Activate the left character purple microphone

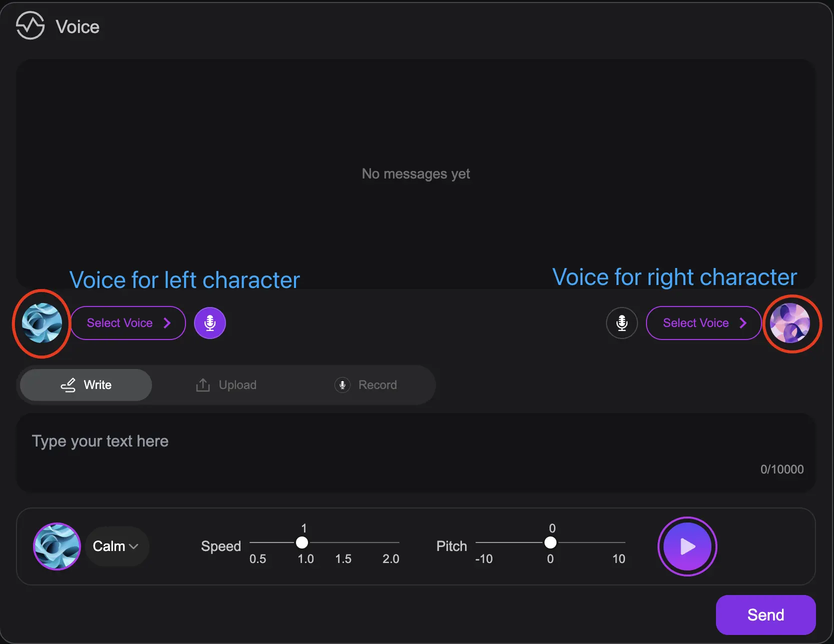(210, 323)
